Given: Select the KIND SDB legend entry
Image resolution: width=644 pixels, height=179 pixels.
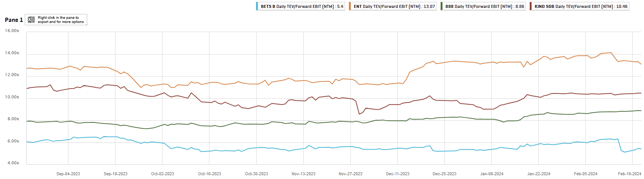Looking at the screenshot, I should pos(581,6).
